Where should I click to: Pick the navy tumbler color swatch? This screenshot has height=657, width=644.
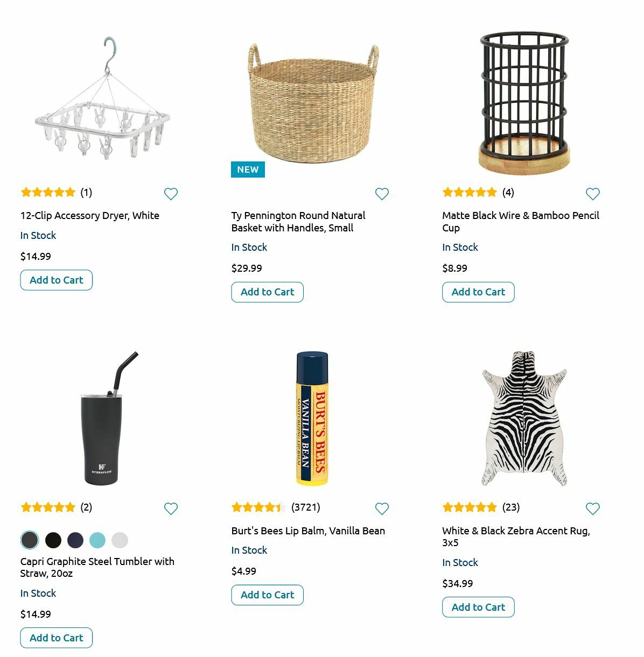click(x=75, y=540)
